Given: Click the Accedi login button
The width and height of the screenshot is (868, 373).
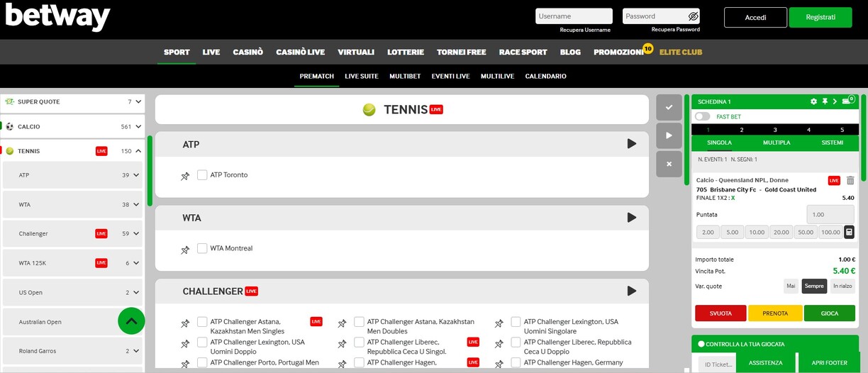Looking at the screenshot, I should (x=755, y=17).
